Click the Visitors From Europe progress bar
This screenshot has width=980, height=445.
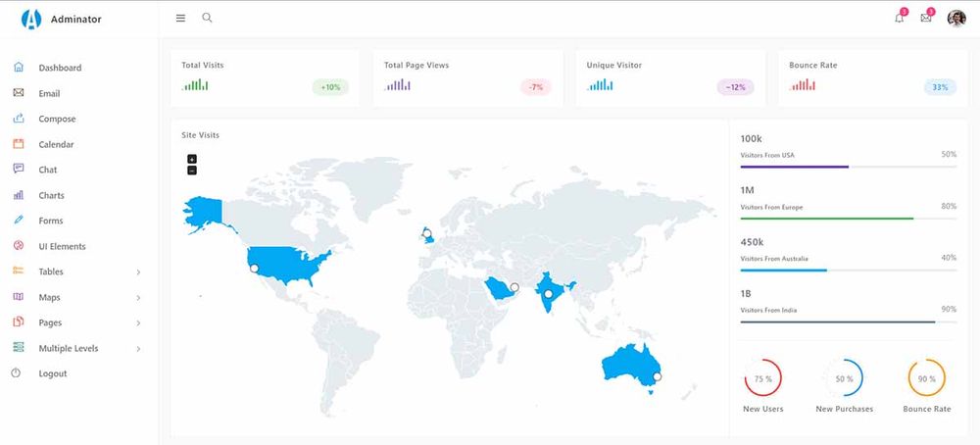point(849,219)
